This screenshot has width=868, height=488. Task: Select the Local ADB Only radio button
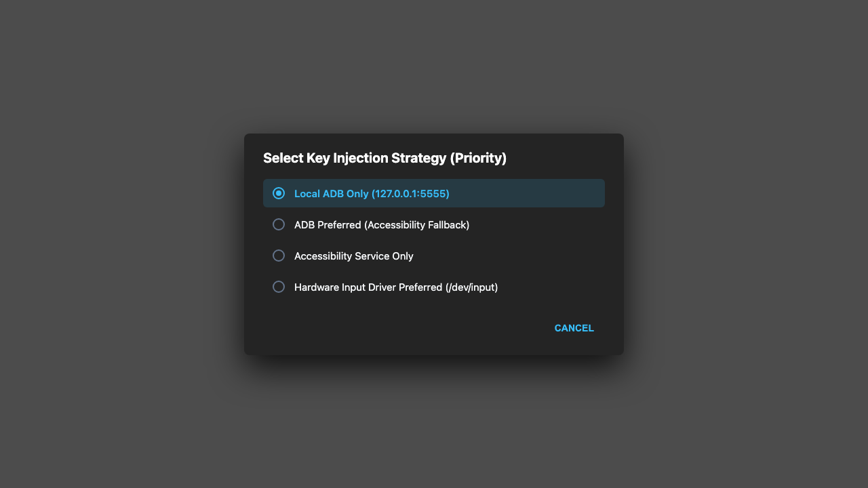click(279, 193)
